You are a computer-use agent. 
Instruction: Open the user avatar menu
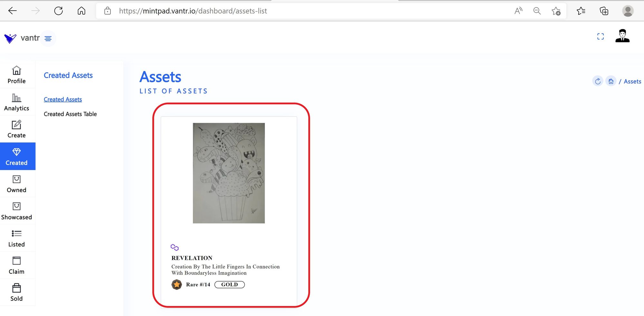622,36
